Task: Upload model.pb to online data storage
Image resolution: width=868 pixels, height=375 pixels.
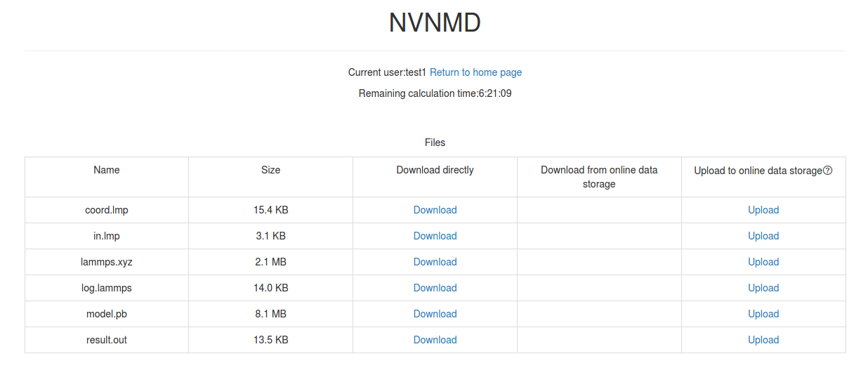Action: [x=763, y=314]
